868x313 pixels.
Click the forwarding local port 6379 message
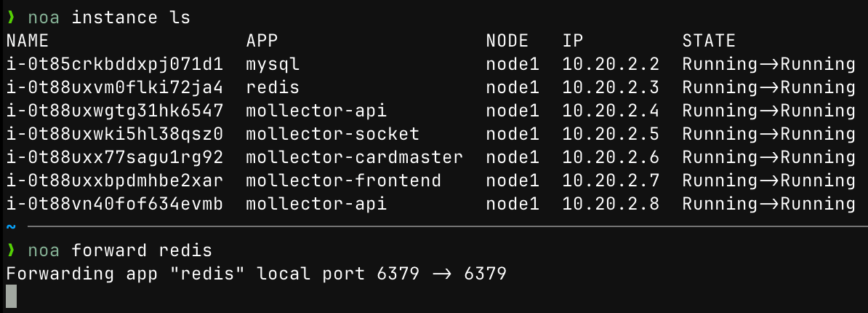[x=256, y=274]
